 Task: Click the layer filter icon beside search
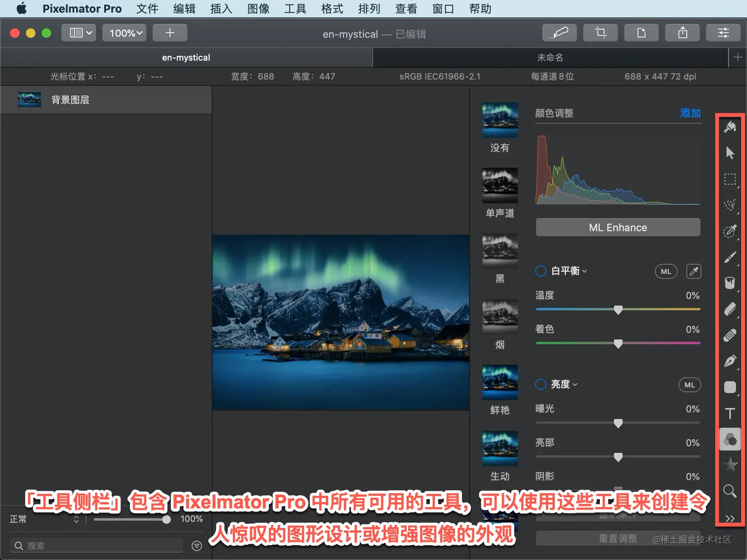coord(197,546)
